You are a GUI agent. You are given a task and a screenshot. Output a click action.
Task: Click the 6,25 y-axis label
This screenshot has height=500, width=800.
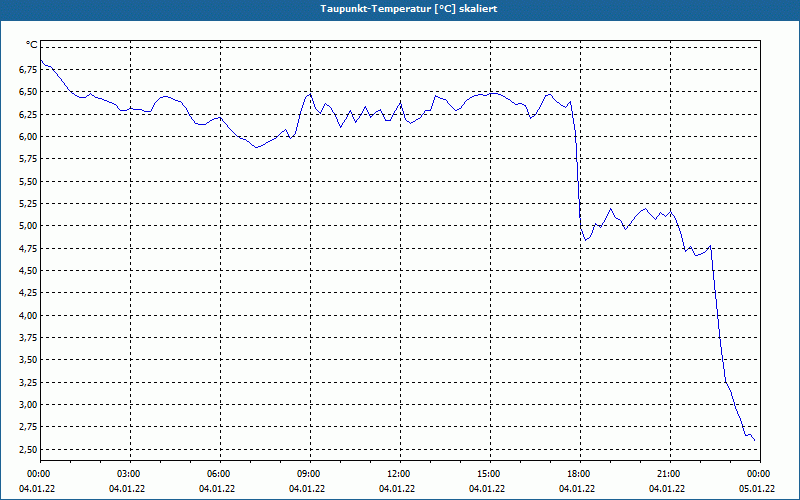[x=28, y=114]
